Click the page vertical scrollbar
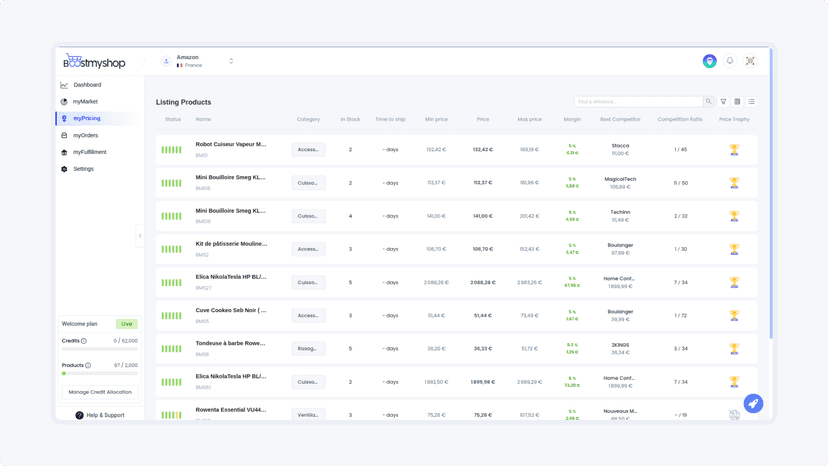The height and width of the screenshot is (466, 828). (x=771, y=193)
